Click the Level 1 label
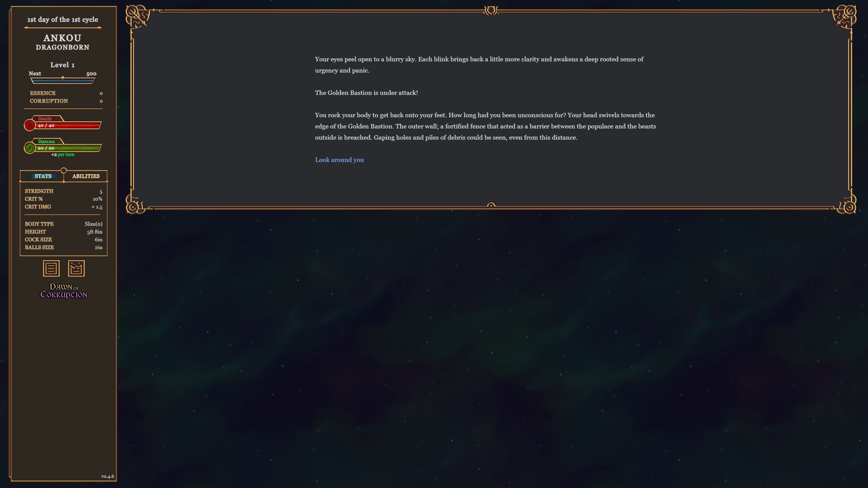The image size is (868, 488). (x=62, y=65)
